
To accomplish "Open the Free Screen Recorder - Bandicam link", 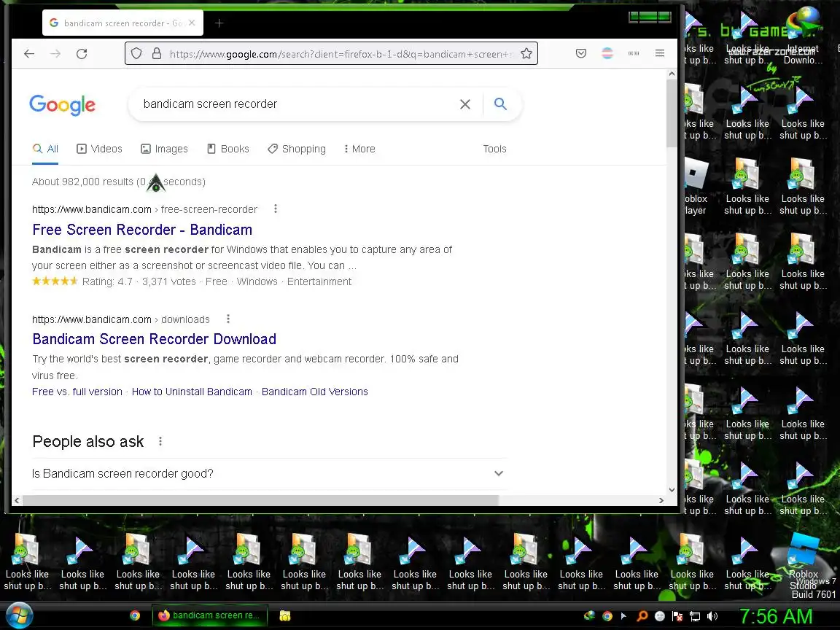I will (x=142, y=230).
